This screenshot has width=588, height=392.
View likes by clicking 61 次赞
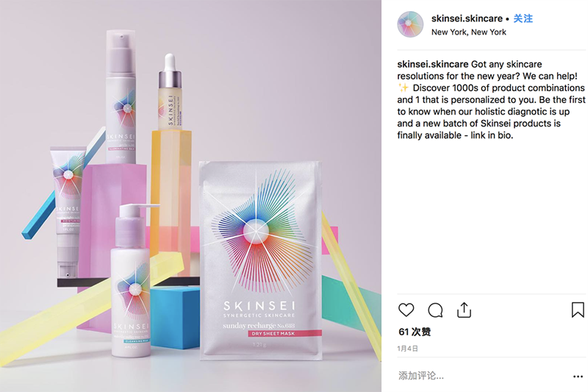pyautogui.click(x=415, y=332)
